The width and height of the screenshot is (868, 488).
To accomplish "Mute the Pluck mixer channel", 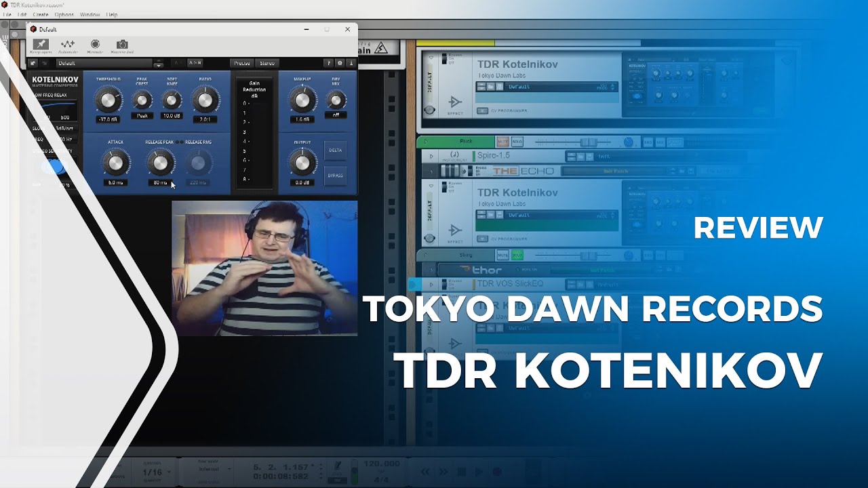I will [x=502, y=142].
